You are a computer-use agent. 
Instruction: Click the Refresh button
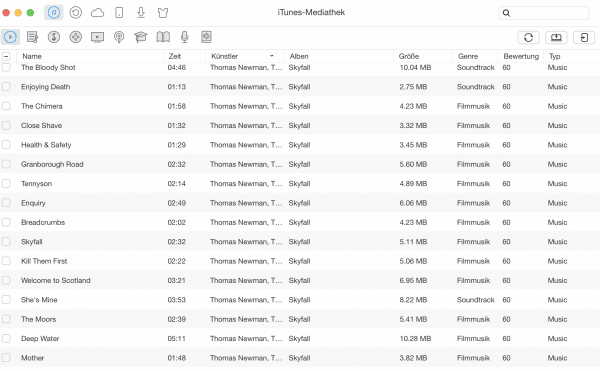[x=528, y=37]
